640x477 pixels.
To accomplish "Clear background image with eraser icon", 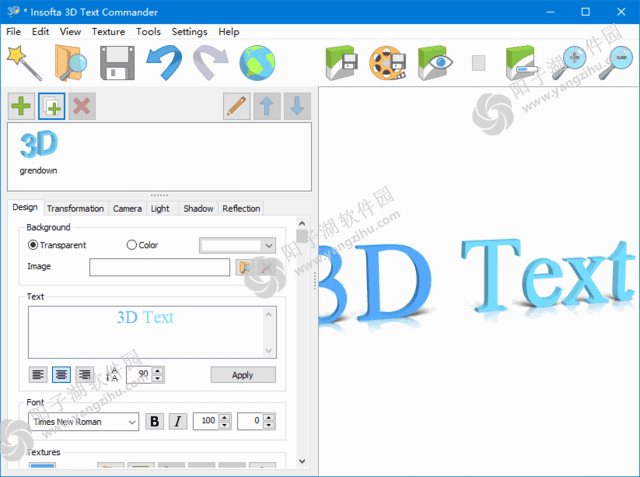I will [x=266, y=267].
